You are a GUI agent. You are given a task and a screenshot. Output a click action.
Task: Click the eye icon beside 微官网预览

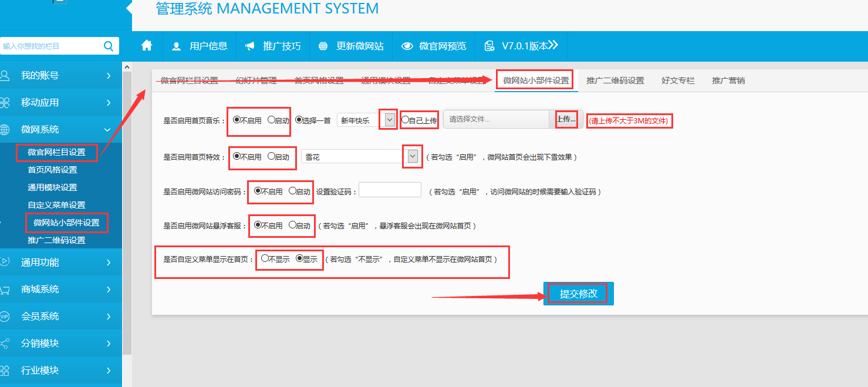coord(407,46)
